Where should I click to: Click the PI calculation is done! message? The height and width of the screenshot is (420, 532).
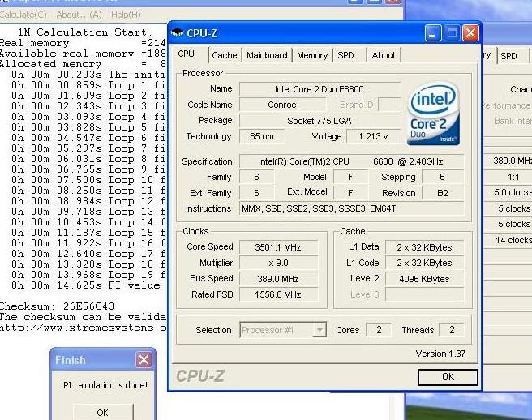point(105,385)
